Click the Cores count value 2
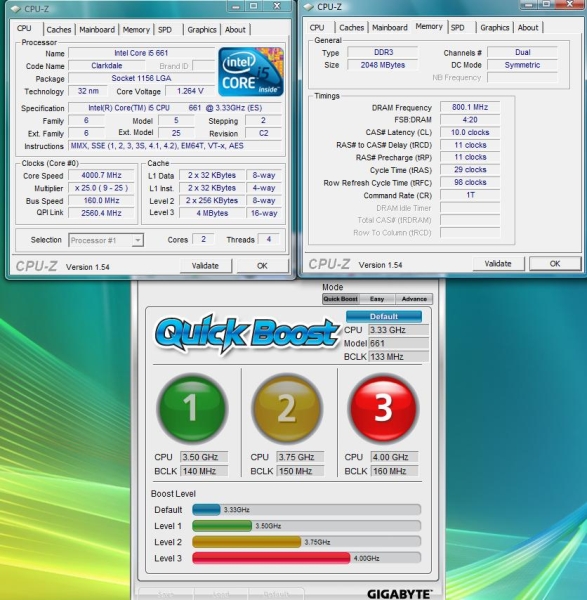Viewport: 587px width, 600px height. click(203, 239)
